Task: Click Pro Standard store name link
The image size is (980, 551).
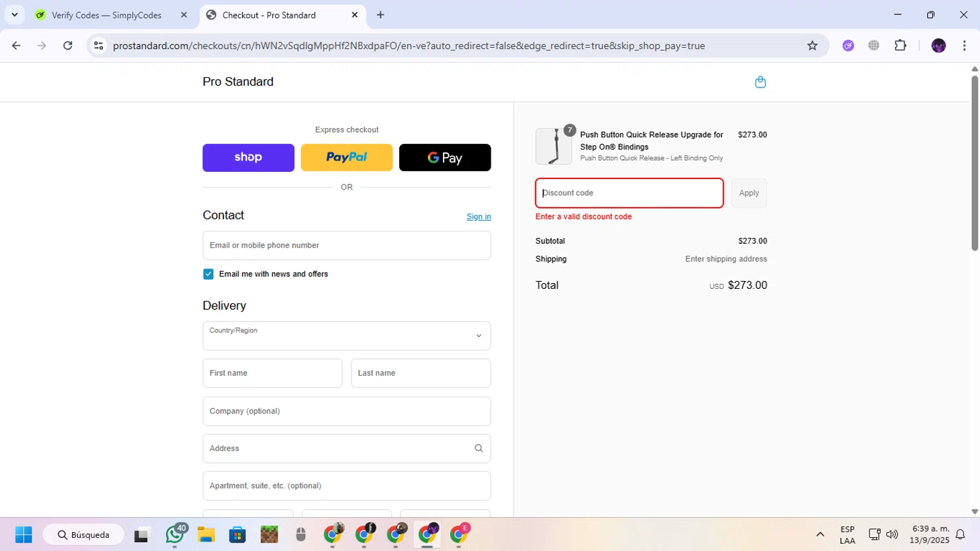Action: tap(238, 82)
